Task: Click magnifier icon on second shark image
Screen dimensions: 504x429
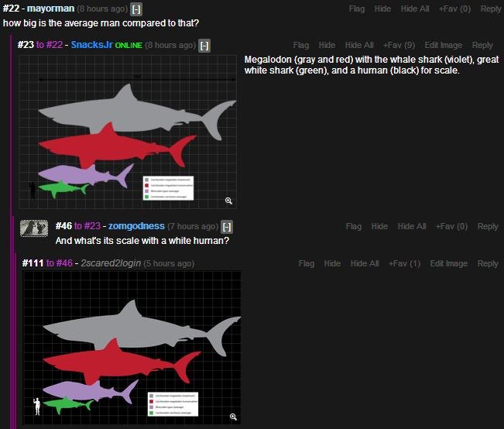Action: pos(233,417)
